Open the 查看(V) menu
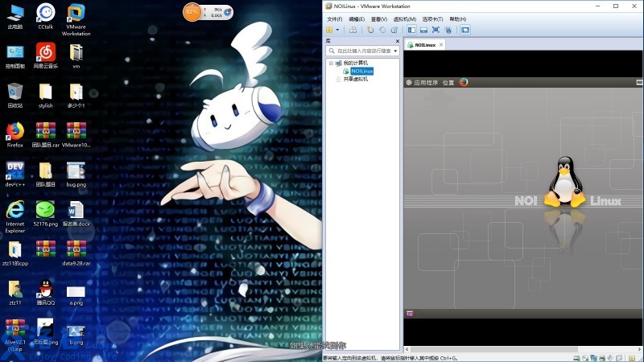644x362 pixels. pyautogui.click(x=378, y=19)
